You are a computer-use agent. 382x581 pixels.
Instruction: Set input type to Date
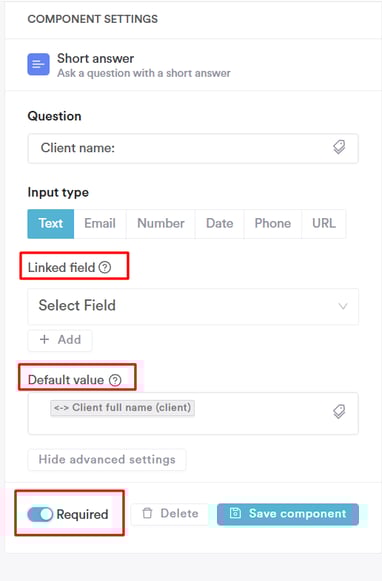(x=220, y=223)
